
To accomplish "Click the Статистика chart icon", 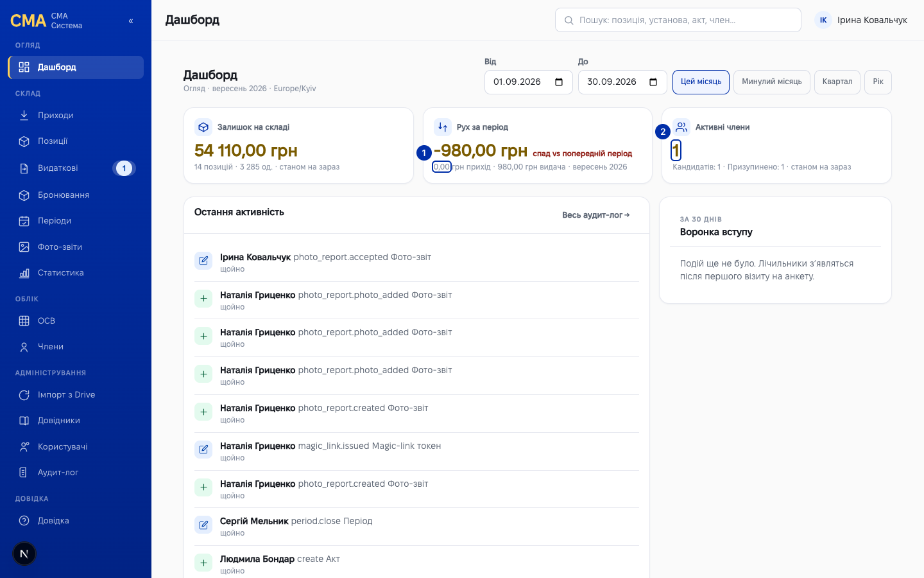I will click(x=24, y=273).
